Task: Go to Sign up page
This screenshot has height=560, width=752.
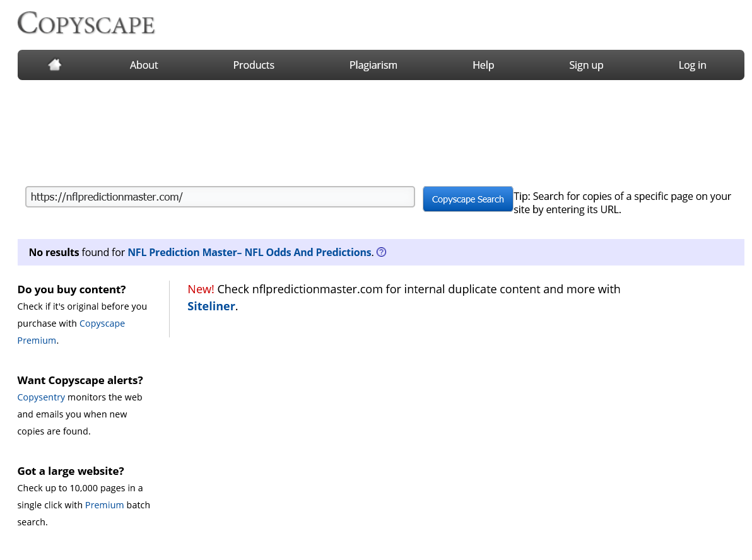Action: [586, 65]
